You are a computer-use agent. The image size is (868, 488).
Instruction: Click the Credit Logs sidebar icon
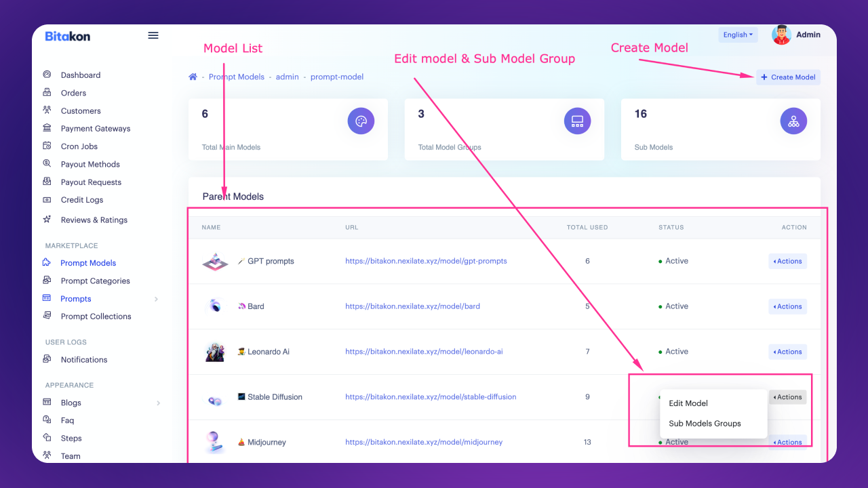[47, 200]
